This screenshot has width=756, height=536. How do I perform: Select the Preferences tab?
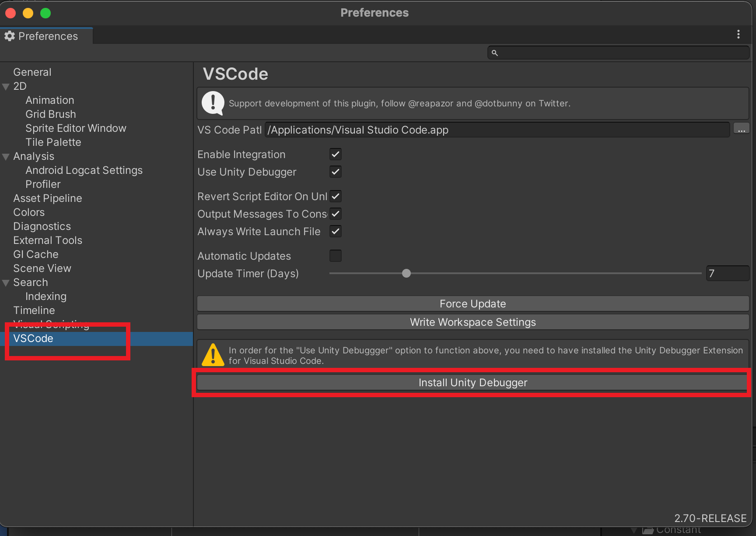(46, 36)
